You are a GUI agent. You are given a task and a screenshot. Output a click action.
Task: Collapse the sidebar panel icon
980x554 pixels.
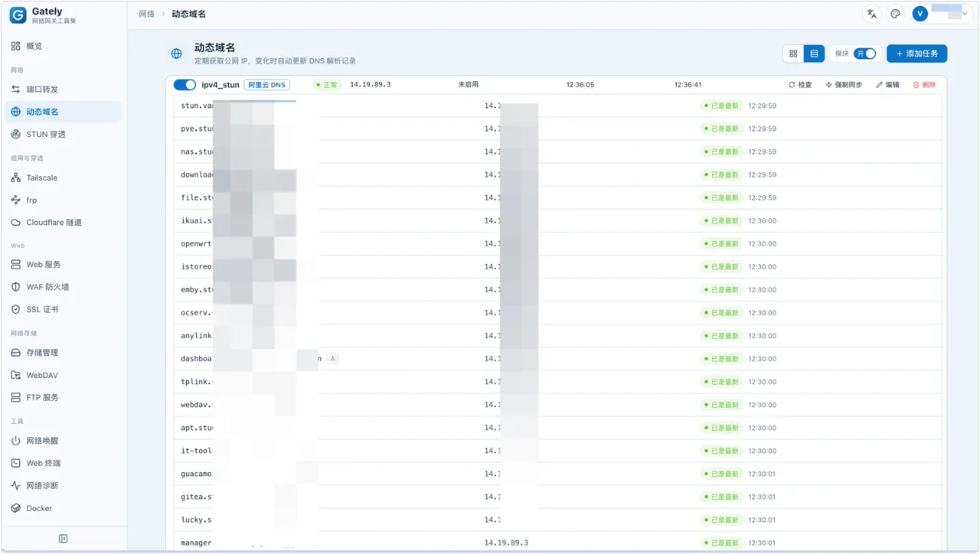click(x=63, y=539)
